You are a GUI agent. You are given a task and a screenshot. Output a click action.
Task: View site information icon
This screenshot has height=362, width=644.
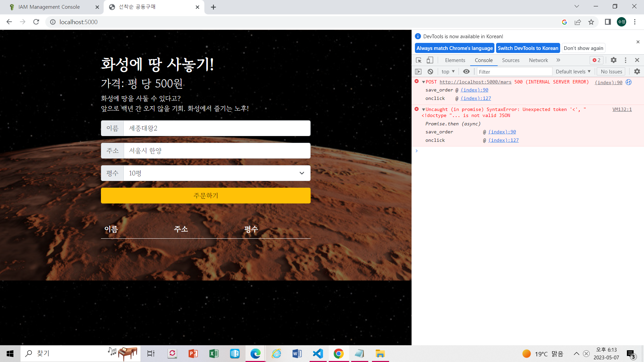(x=53, y=22)
